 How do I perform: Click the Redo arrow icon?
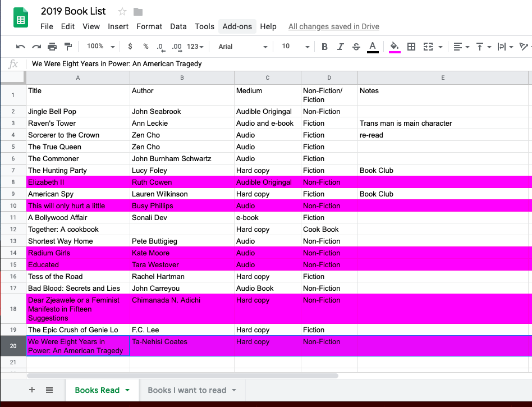click(36, 47)
